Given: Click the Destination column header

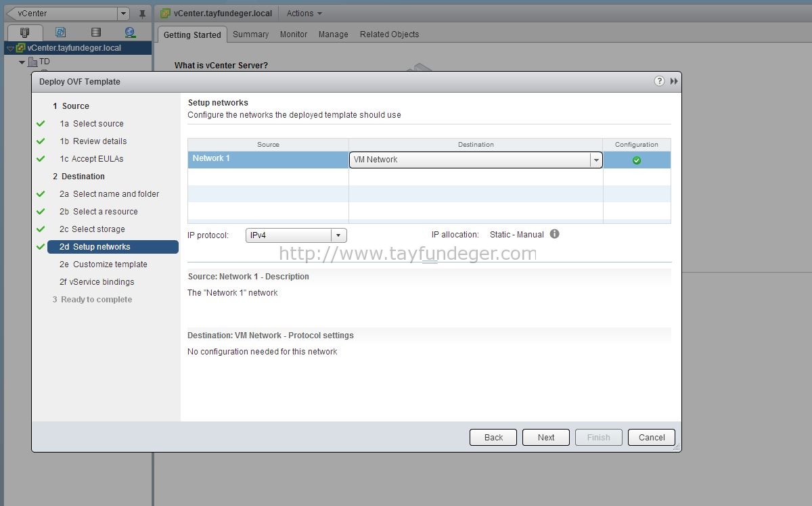Looking at the screenshot, I should 476,144.
